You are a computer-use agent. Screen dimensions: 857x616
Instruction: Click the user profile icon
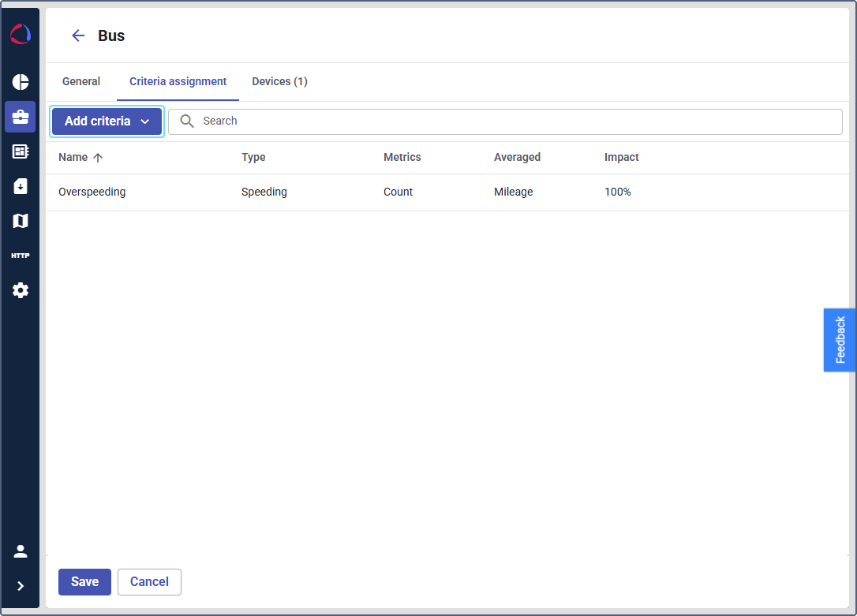pos(21,551)
